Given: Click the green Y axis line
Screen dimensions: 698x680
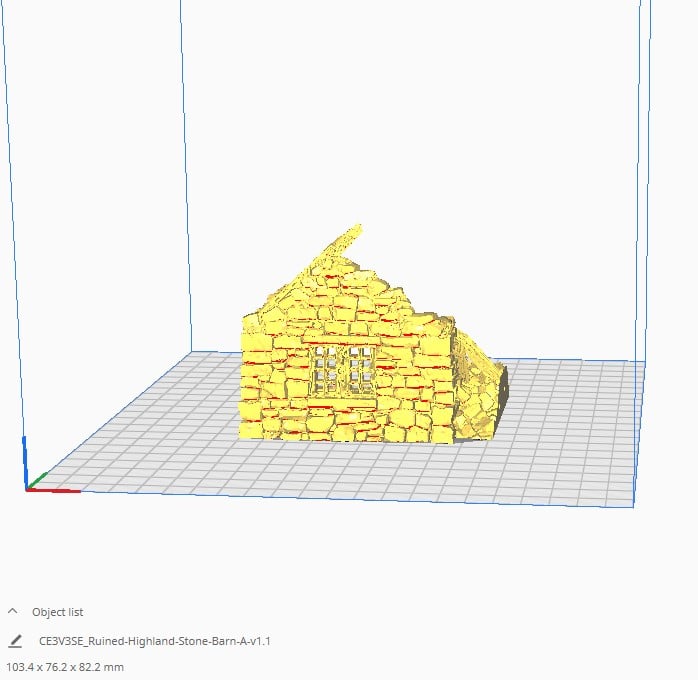Looking at the screenshot, I should pos(37,480).
